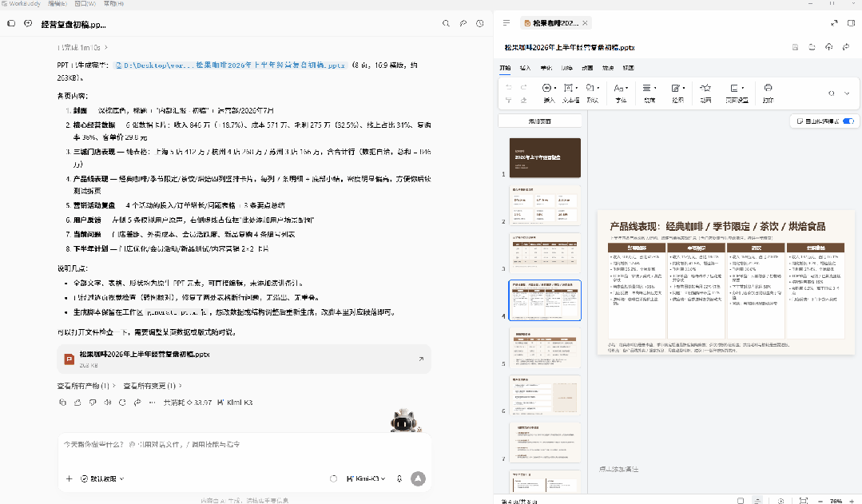Select slide 1 cover thumbnail
Viewport: 862px width, 504px height.
click(545, 157)
